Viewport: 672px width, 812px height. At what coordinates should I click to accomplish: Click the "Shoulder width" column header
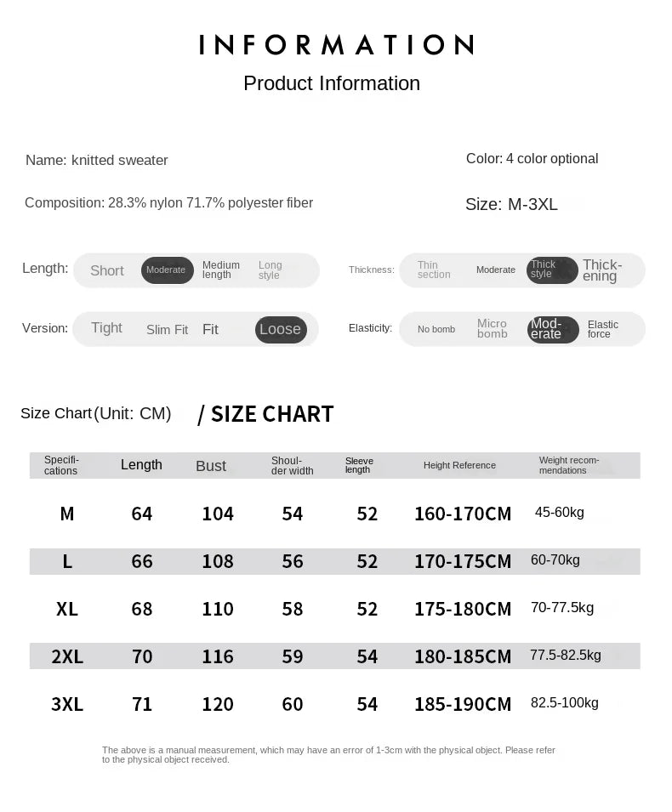tap(293, 466)
